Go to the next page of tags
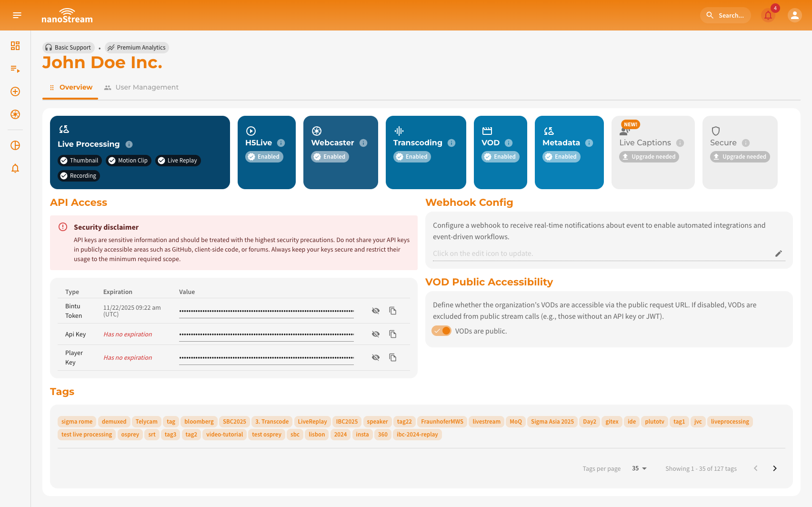Screen dimensions: 812x507 (774, 468)
